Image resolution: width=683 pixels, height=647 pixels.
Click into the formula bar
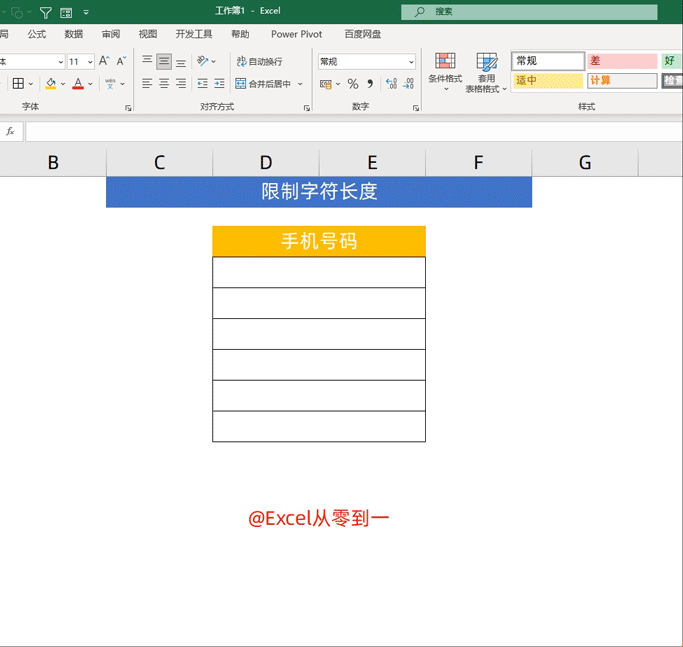(x=354, y=132)
